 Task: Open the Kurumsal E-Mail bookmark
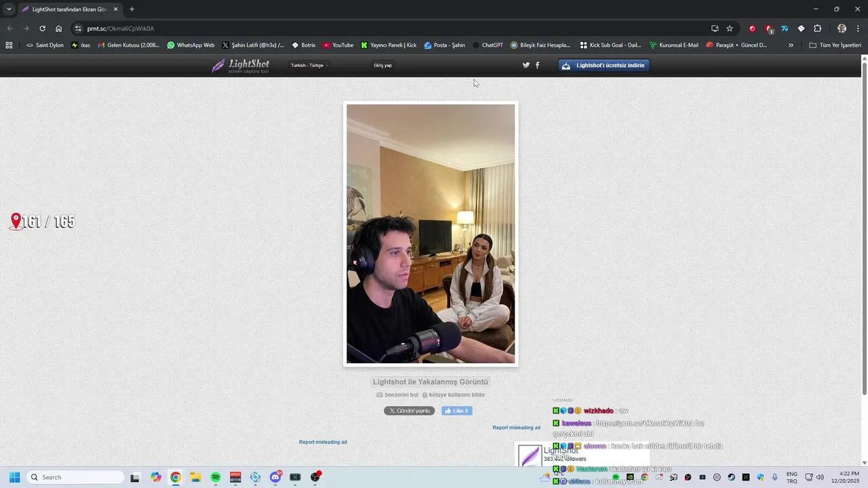pyautogui.click(x=674, y=45)
